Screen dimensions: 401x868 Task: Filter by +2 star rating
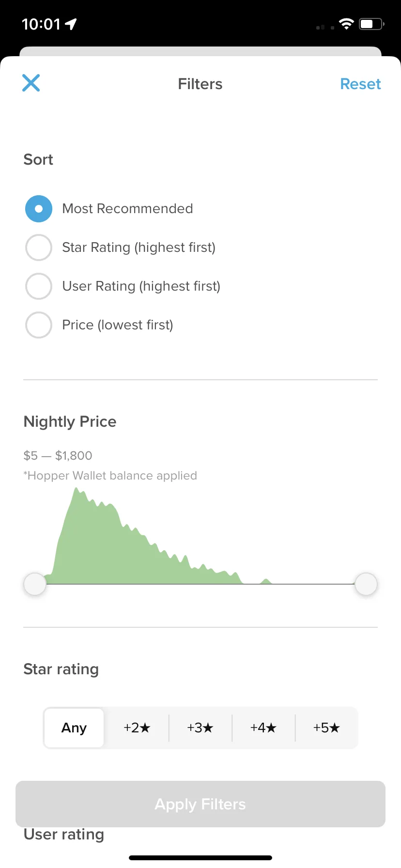tap(137, 728)
